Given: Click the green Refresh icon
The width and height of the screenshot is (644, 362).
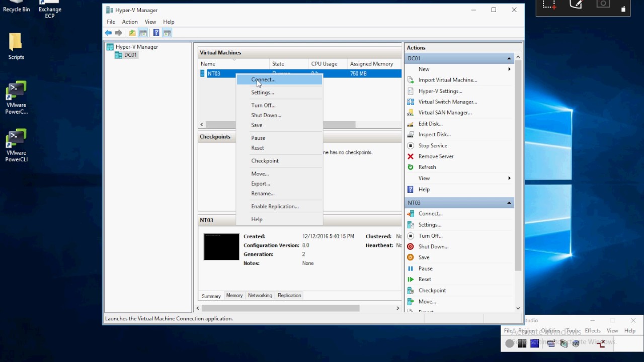Looking at the screenshot, I should click(x=411, y=167).
